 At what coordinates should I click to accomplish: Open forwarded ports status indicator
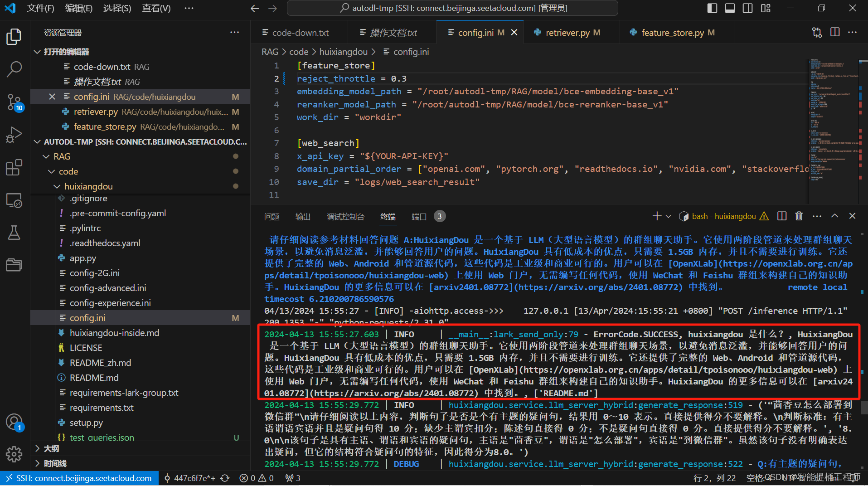pyautogui.click(x=292, y=478)
